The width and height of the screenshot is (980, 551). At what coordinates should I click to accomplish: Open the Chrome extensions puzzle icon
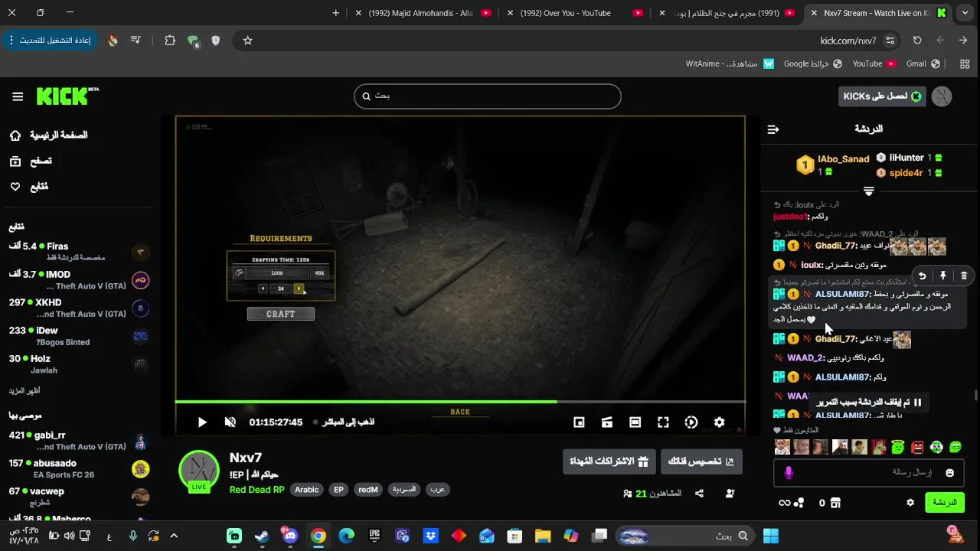(170, 41)
